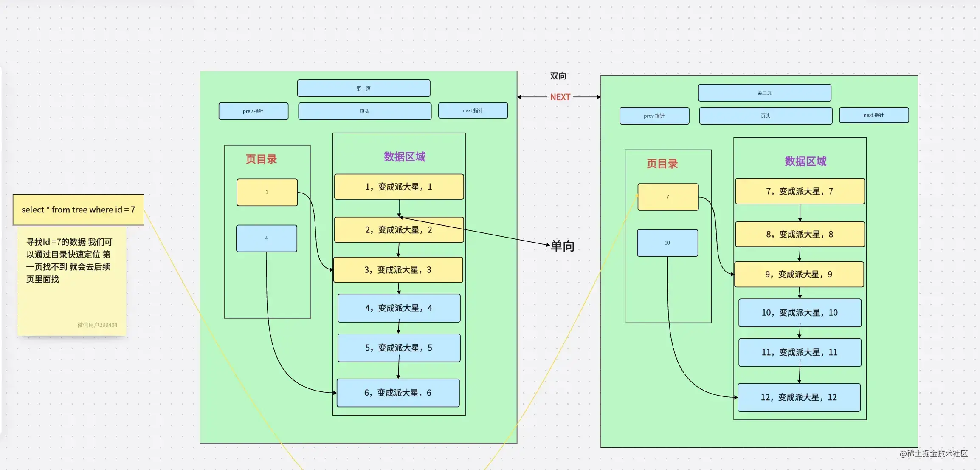
Task: Select data row '6，变成派大星，6'
Action: click(398, 393)
